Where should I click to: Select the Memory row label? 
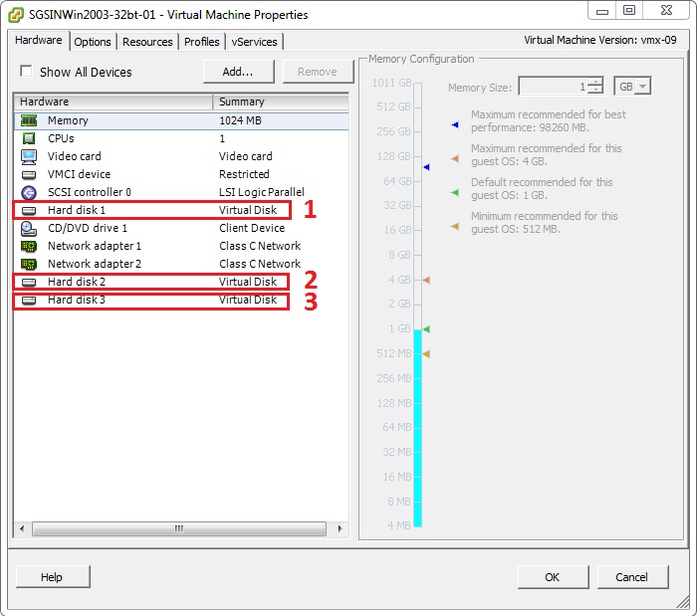[x=68, y=120]
